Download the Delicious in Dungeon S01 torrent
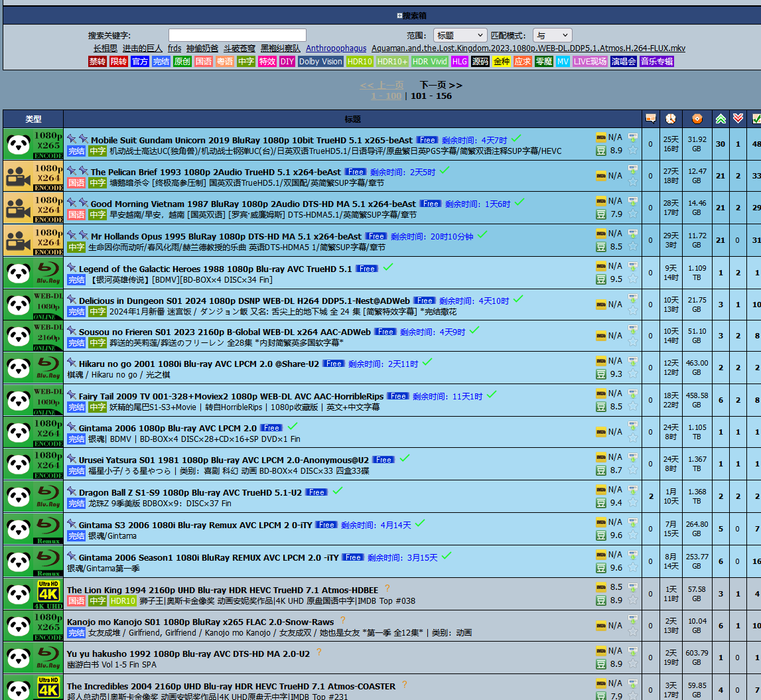The width and height of the screenshot is (761, 700). (633, 298)
